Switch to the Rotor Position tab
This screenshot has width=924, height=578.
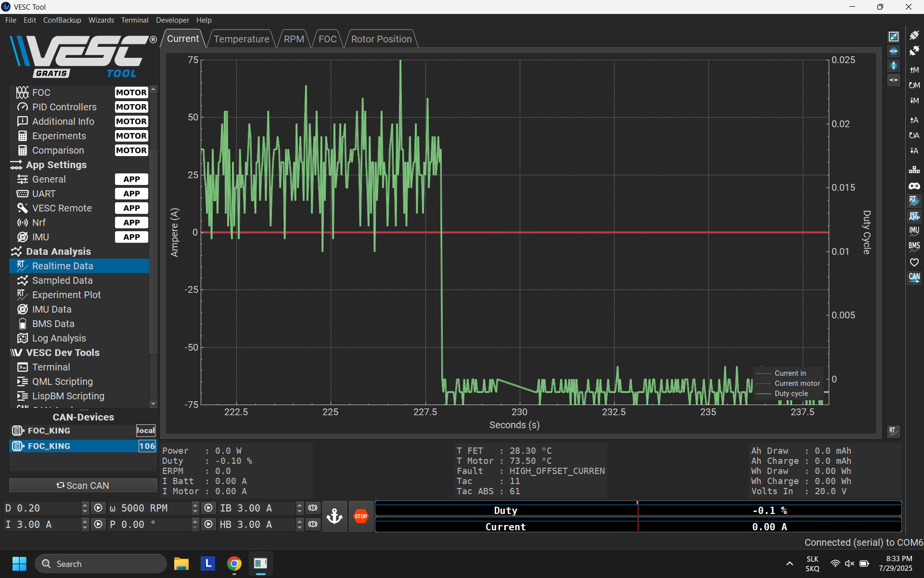(381, 39)
